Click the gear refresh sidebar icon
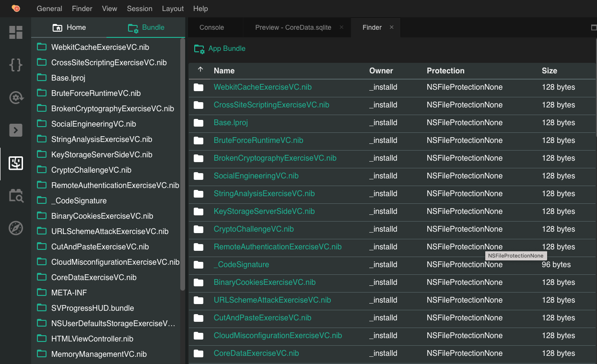The width and height of the screenshot is (597, 364). (16, 98)
